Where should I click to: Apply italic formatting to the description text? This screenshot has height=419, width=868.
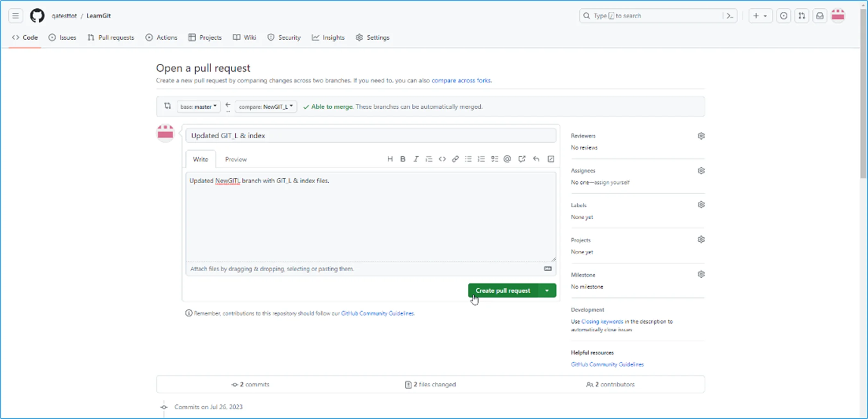416,159
